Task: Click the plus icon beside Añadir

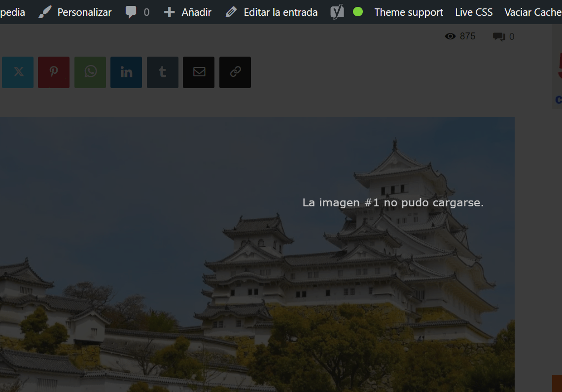Action: point(169,12)
